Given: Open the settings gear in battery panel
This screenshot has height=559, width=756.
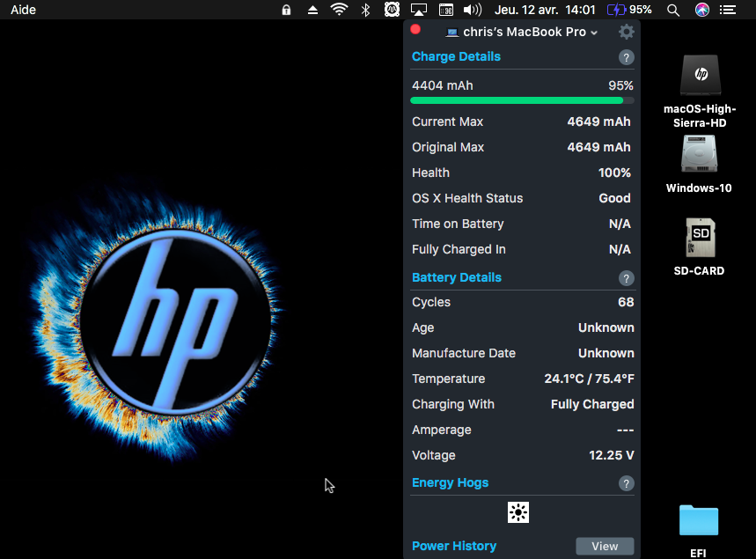Looking at the screenshot, I should [x=626, y=32].
